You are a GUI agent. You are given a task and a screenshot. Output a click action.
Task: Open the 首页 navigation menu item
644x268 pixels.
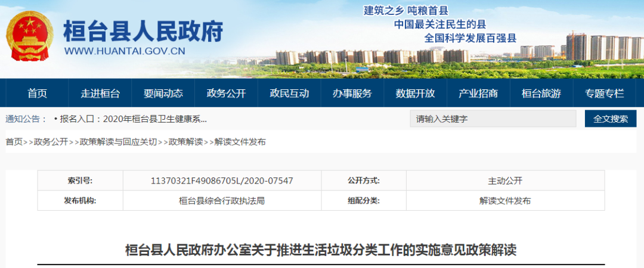click(x=37, y=94)
